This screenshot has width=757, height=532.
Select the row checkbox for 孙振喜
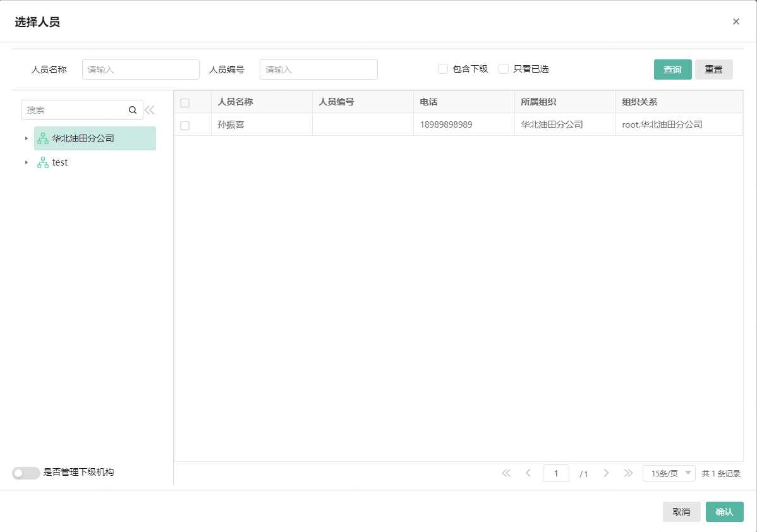[x=185, y=125]
